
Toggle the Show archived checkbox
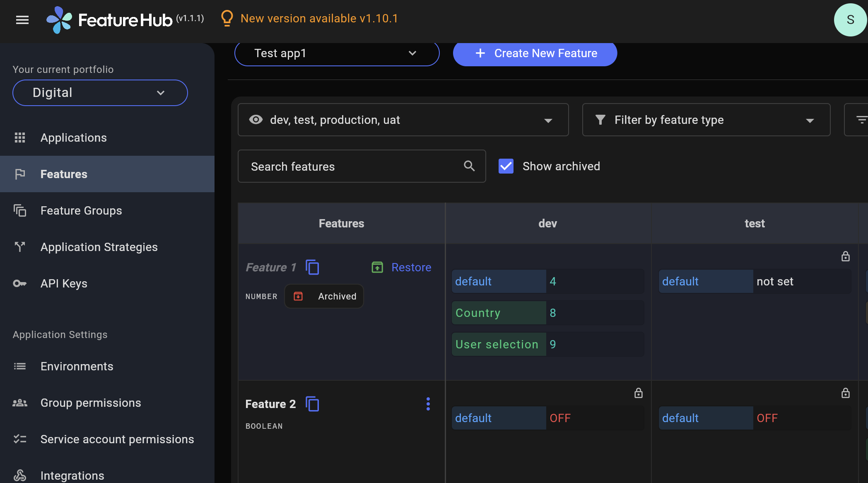click(506, 166)
